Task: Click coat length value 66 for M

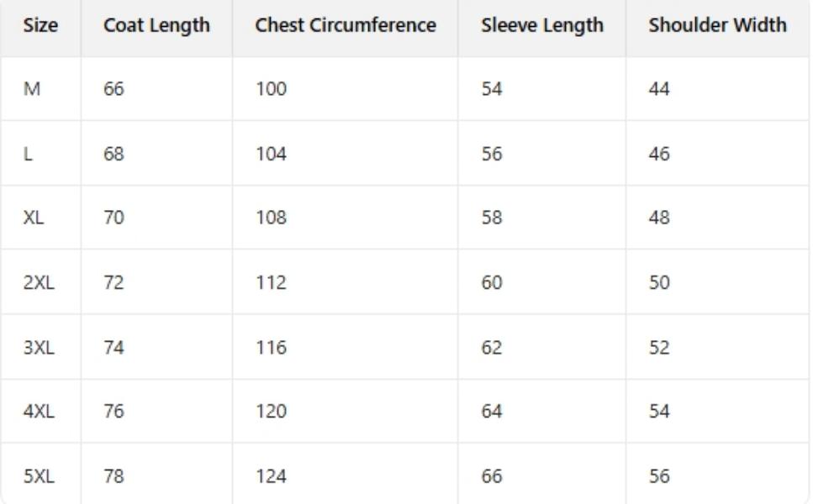Action: pos(114,89)
